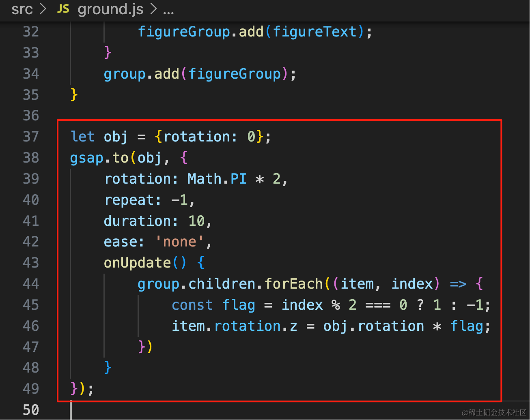
Task: Click the ease property on line 42
Action: coord(120,242)
